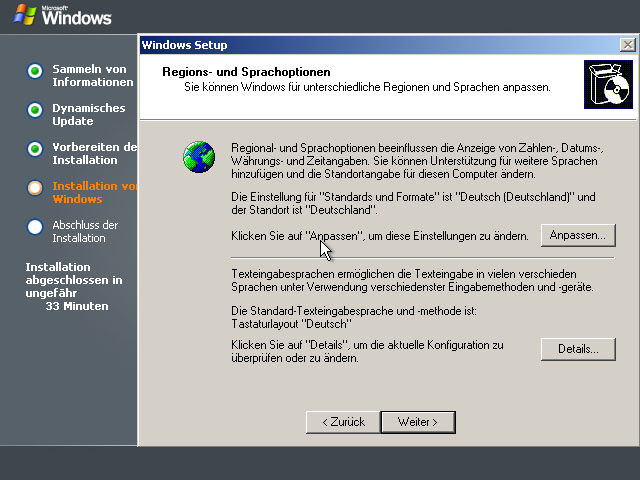Click the Windows flag logo

pos(24,14)
